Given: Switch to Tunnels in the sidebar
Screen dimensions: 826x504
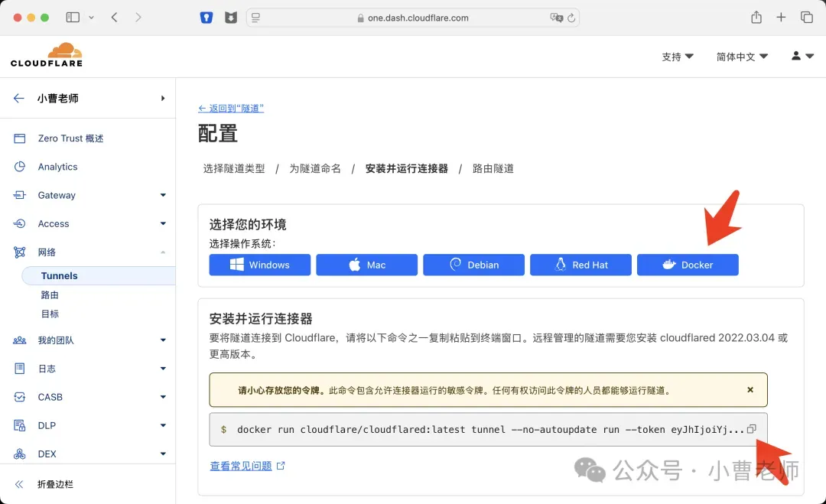Looking at the screenshot, I should (61, 275).
